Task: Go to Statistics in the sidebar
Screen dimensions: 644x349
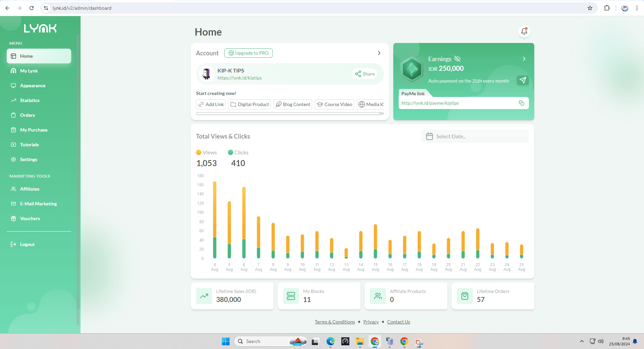Action: (x=30, y=100)
